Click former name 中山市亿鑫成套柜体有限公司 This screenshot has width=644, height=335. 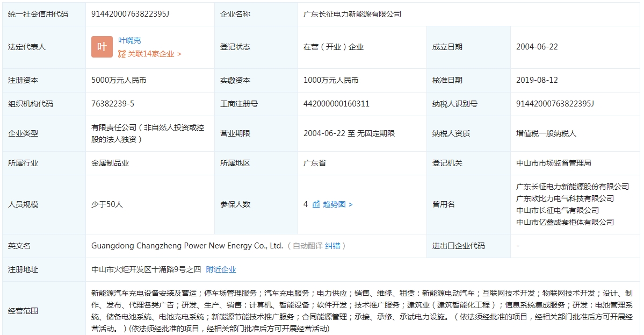click(x=565, y=222)
